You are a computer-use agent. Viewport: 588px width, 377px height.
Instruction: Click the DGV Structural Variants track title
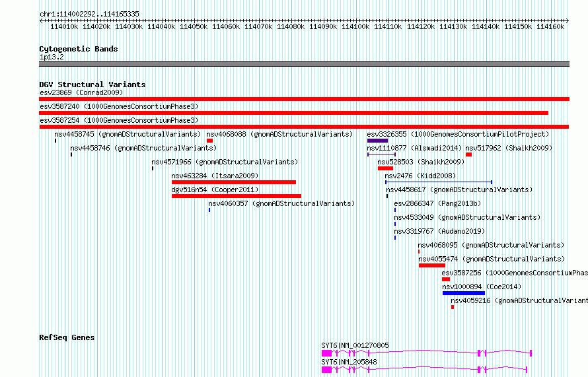92,85
